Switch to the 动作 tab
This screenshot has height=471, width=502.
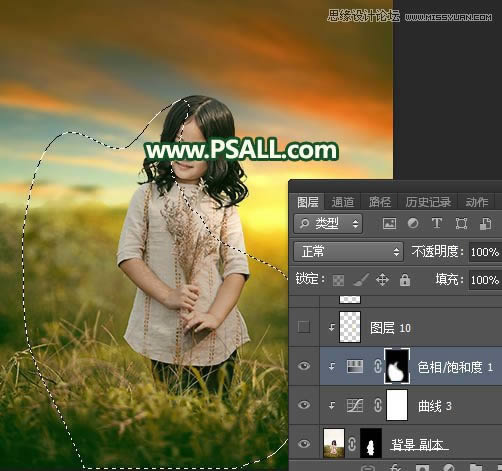477,202
